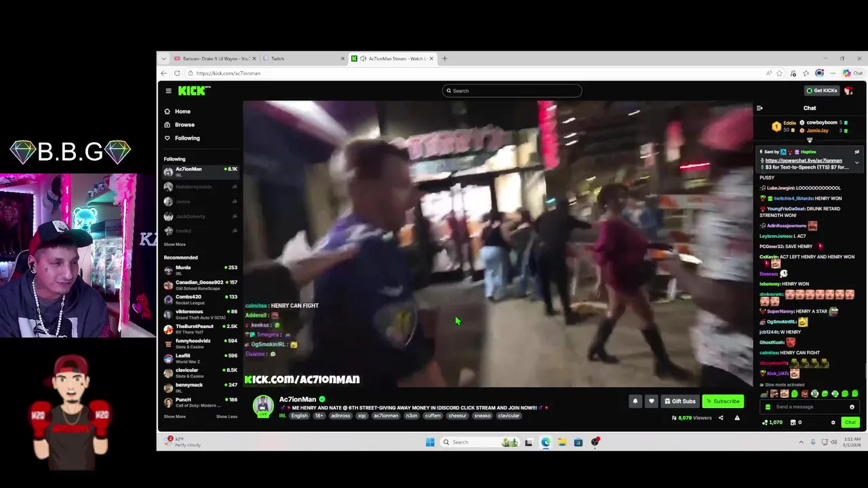Screen dimensions: 868x488
Task: Open a new browser tab
Action: pyautogui.click(x=445, y=58)
